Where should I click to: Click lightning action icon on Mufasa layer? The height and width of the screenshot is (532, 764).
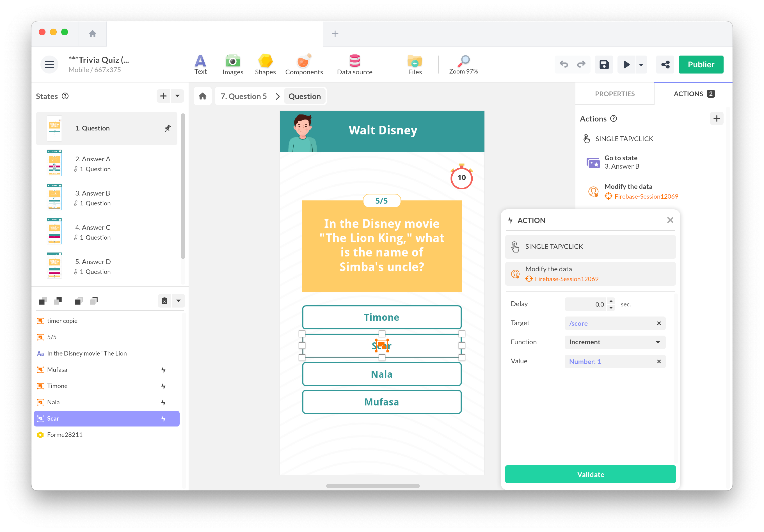click(x=163, y=370)
